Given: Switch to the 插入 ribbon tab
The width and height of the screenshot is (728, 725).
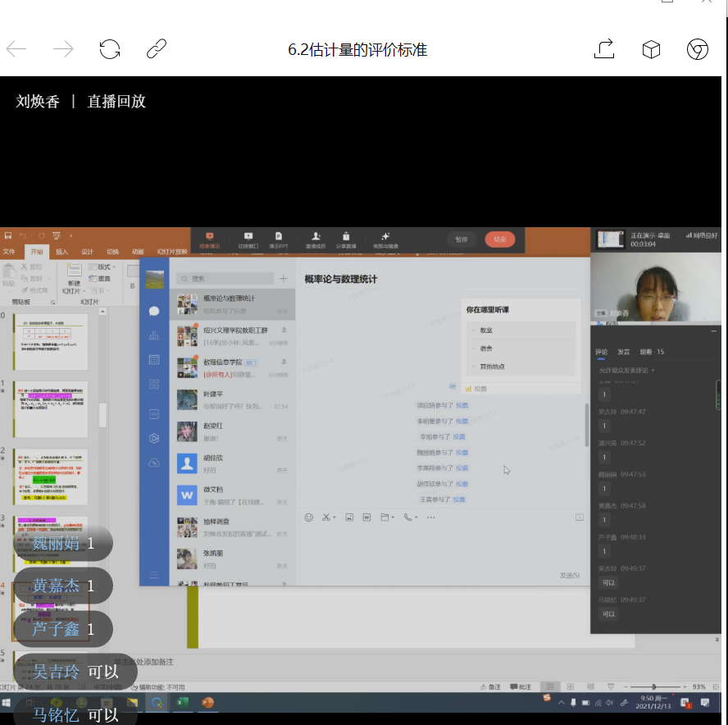Looking at the screenshot, I should pyautogui.click(x=62, y=252).
